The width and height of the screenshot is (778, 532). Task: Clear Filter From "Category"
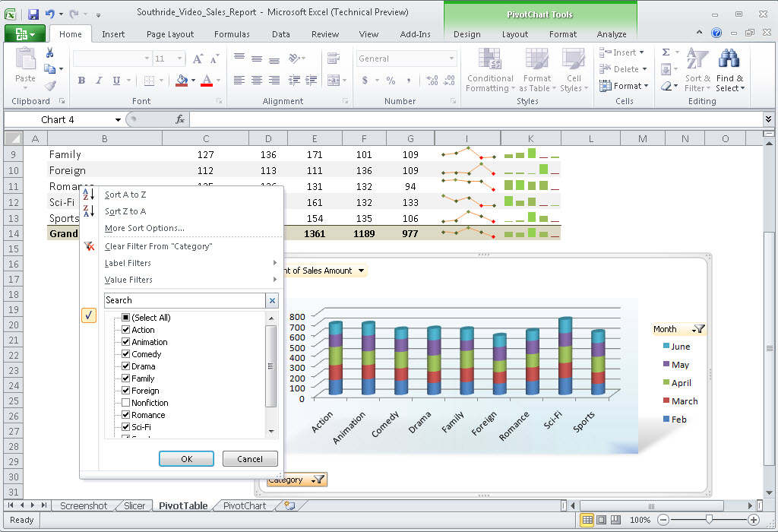coord(158,246)
